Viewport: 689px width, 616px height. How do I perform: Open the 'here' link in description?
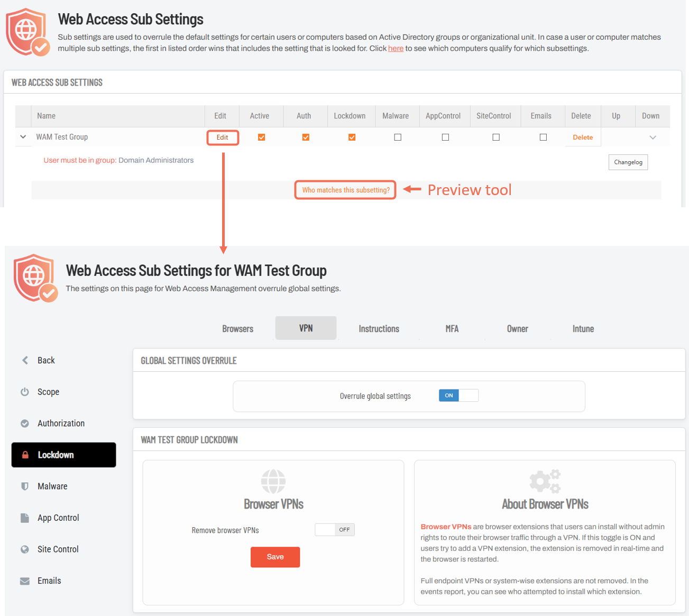(x=396, y=49)
